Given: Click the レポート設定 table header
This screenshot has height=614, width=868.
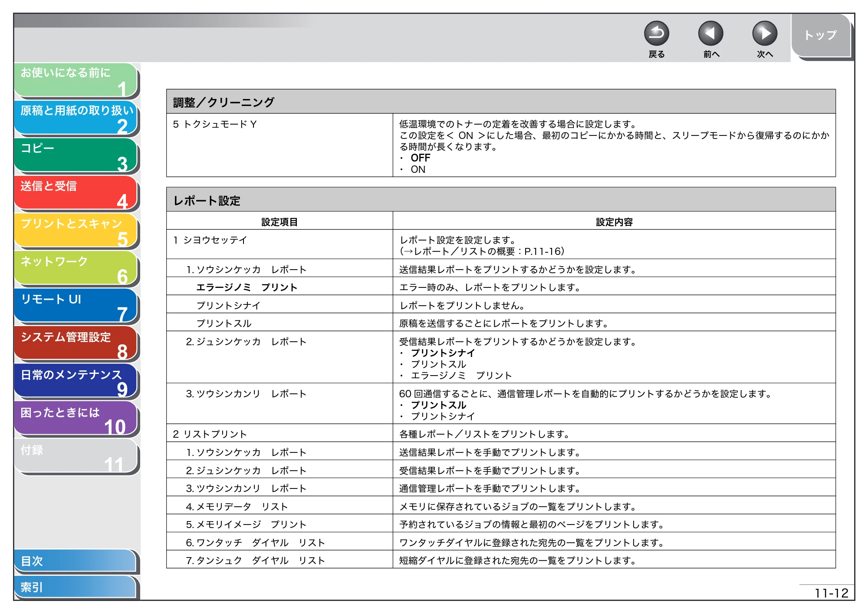Looking at the screenshot, I should [501, 200].
